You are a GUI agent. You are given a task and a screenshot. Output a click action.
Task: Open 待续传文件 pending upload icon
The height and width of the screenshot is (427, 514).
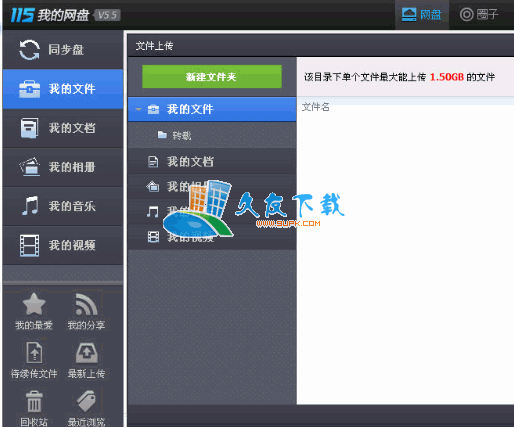tap(34, 352)
